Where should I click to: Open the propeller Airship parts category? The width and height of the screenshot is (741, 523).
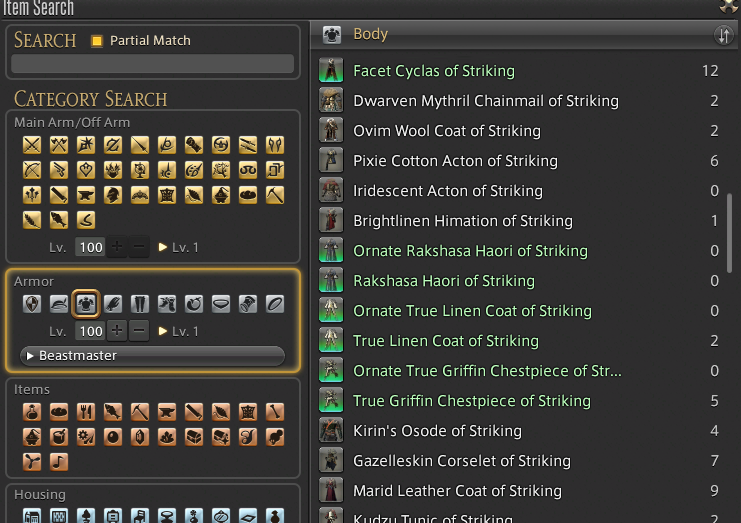32,462
